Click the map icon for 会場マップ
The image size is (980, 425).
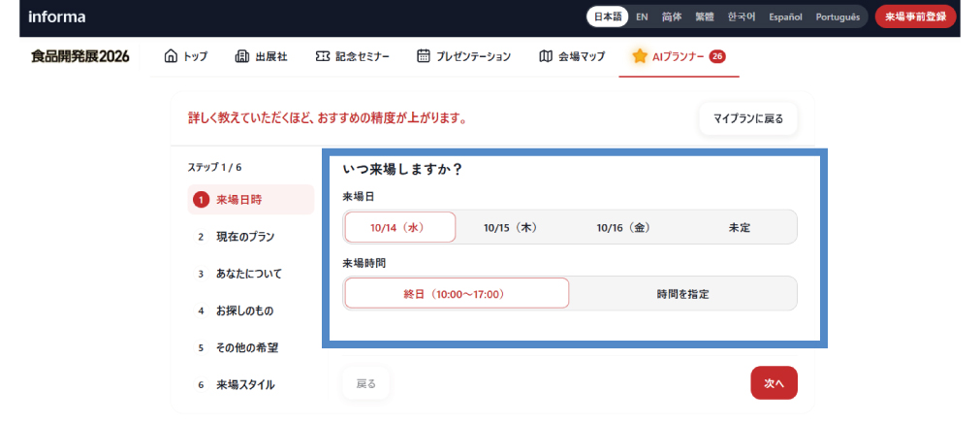point(546,56)
